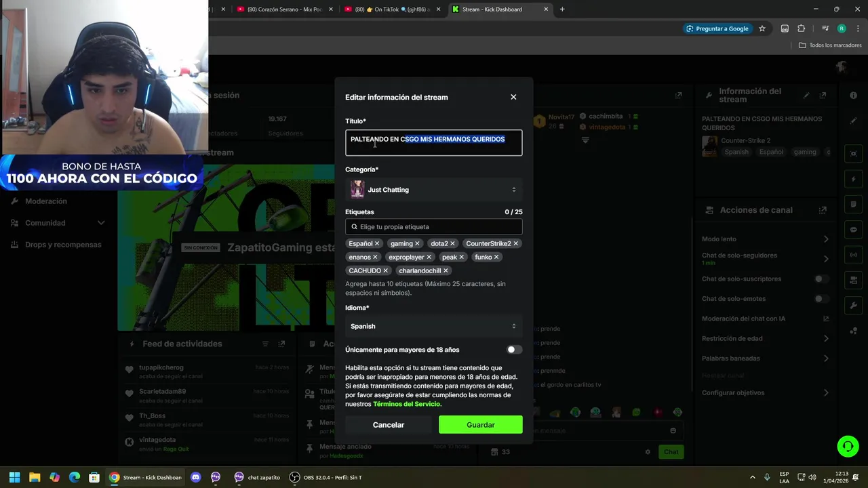868x488 pixels.
Task: Remove the funko tag
Action: click(x=496, y=257)
